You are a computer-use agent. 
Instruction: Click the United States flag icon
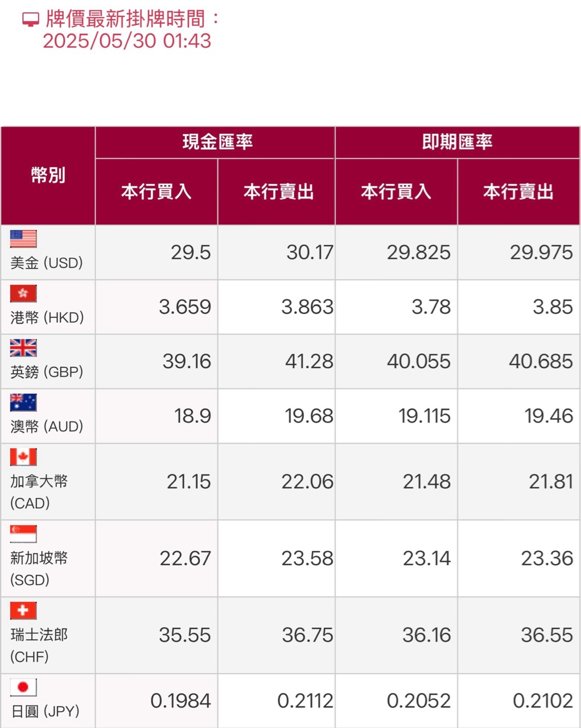pos(23,239)
